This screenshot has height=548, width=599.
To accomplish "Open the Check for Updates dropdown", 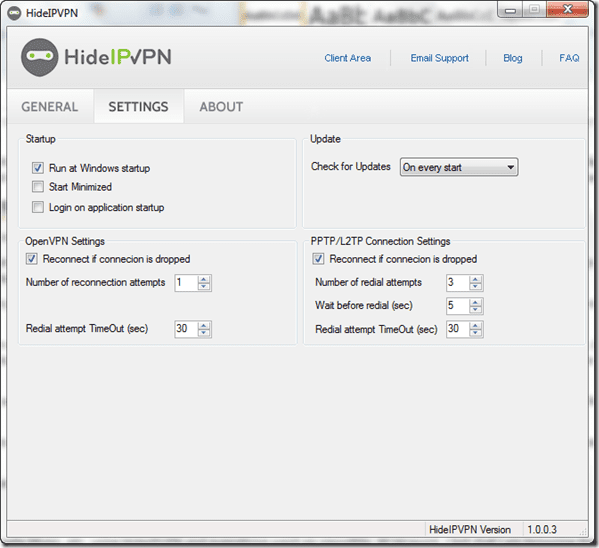I will [x=459, y=167].
